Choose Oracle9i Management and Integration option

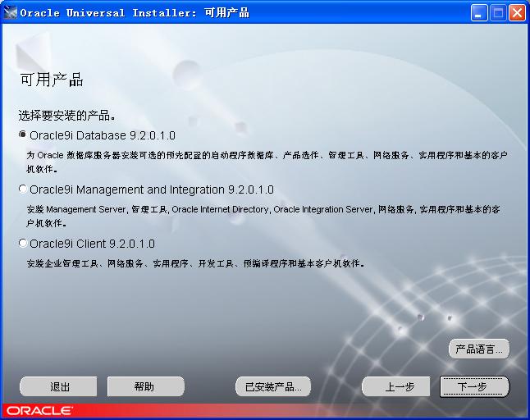(x=23, y=189)
